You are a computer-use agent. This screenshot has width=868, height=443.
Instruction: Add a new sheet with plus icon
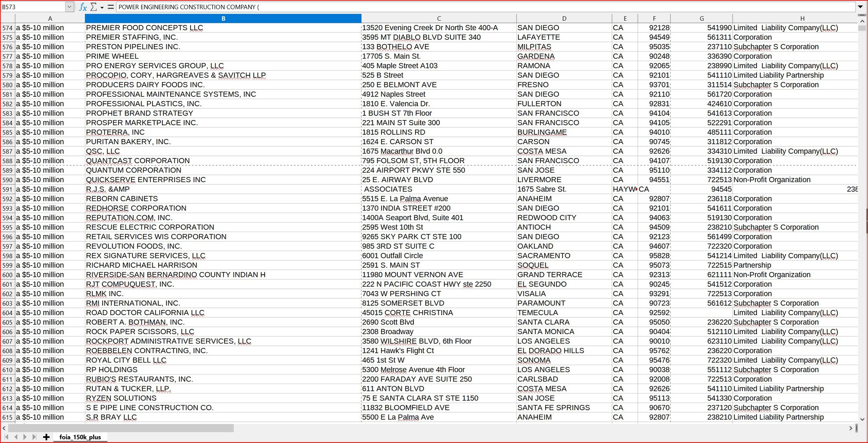coord(46,437)
